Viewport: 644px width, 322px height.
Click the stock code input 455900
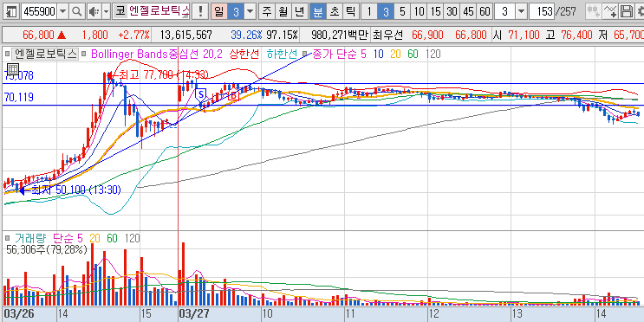click(x=39, y=11)
